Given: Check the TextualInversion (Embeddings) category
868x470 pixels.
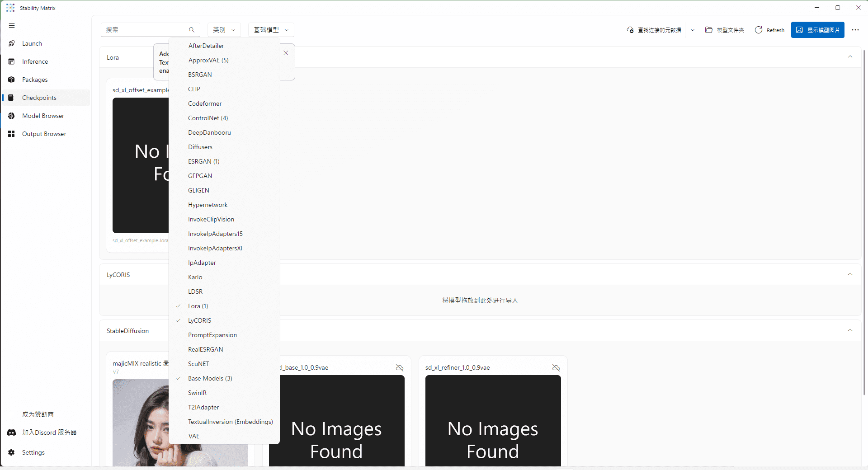Looking at the screenshot, I should [224, 422].
